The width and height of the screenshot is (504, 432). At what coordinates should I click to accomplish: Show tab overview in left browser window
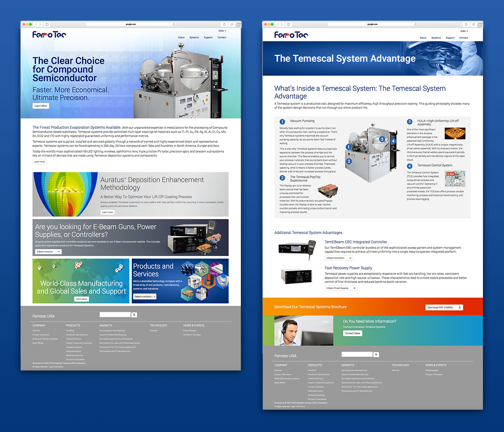232,24
